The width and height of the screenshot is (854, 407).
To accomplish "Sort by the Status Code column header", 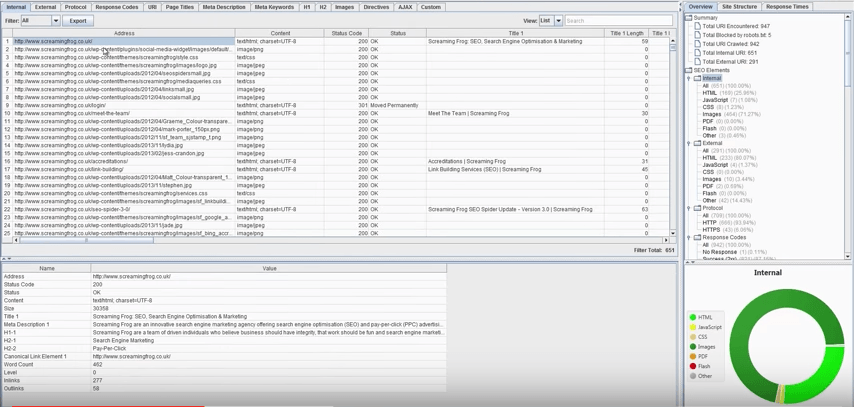I will click(x=346, y=33).
